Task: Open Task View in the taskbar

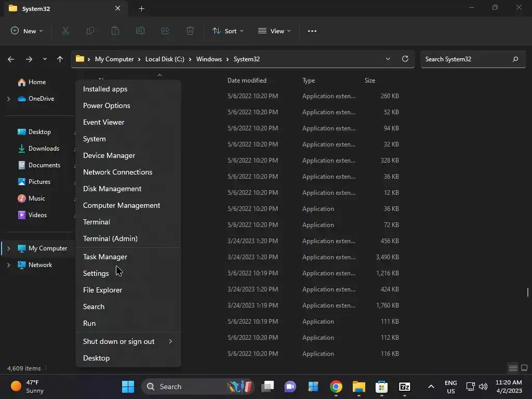Action: click(x=268, y=387)
